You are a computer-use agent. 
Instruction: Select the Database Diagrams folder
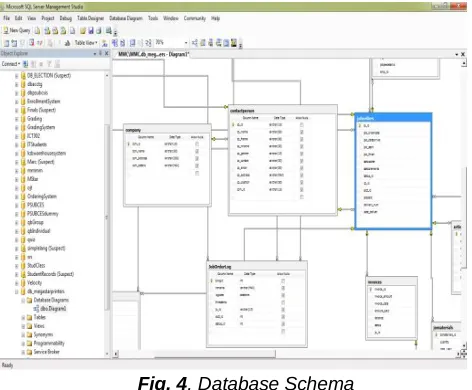click(x=51, y=300)
